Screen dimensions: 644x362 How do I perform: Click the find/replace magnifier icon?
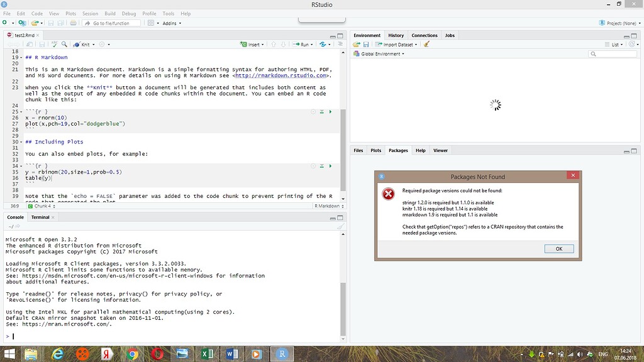64,45
